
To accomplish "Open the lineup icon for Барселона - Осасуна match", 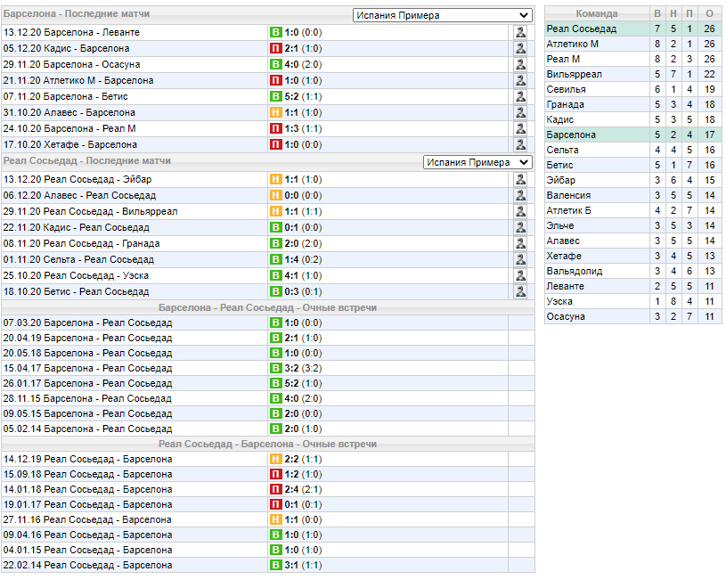I will tap(520, 64).
